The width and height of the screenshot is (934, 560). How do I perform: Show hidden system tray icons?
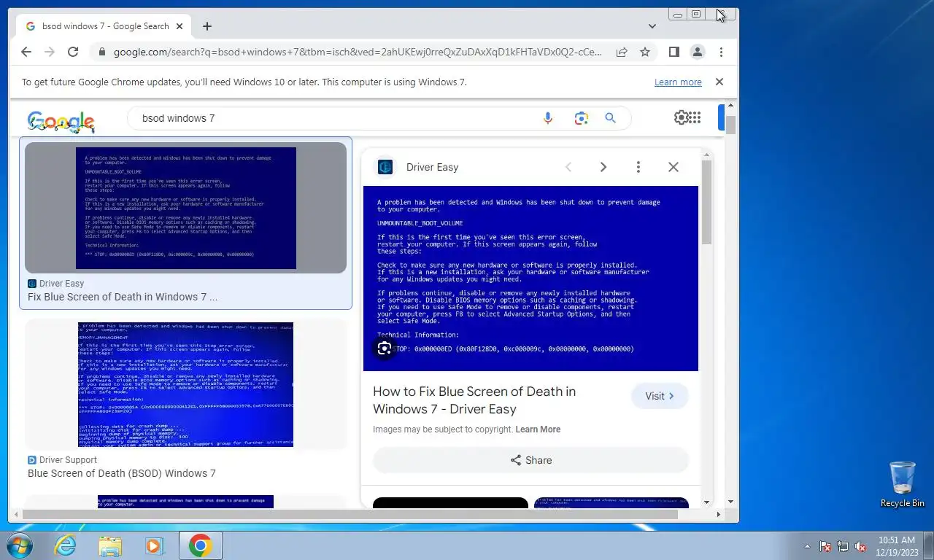click(807, 546)
